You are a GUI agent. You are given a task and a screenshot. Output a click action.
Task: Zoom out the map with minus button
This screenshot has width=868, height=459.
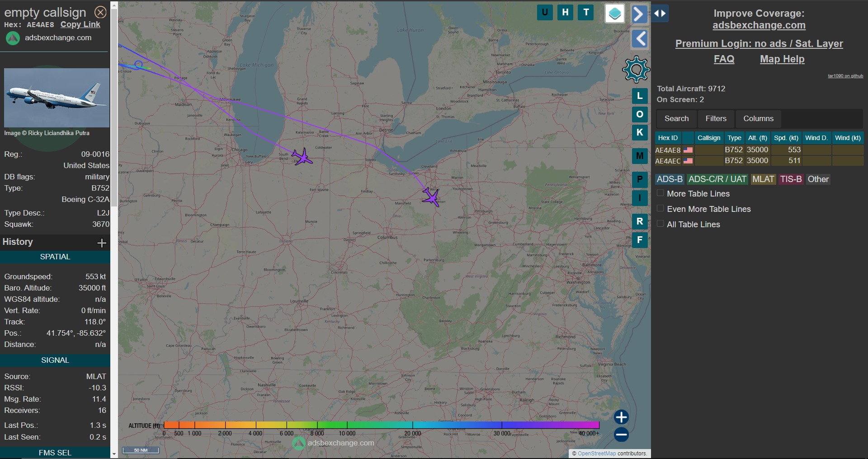[621, 435]
